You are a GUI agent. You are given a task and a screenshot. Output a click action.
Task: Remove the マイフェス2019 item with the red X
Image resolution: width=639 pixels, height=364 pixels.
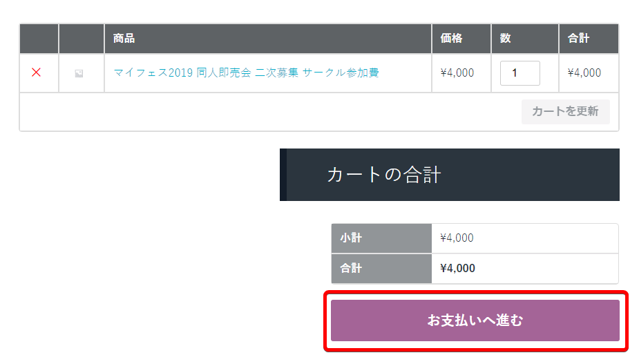click(37, 73)
